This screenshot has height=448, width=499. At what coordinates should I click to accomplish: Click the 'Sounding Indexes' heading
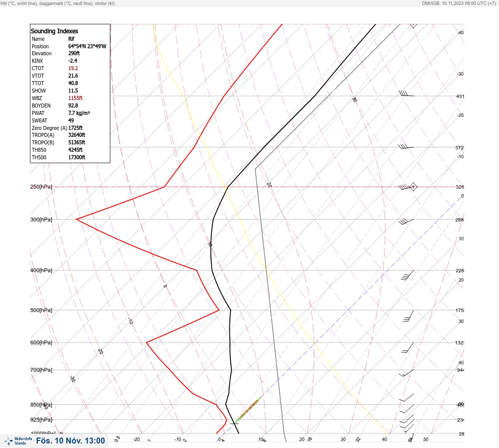(54, 31)
